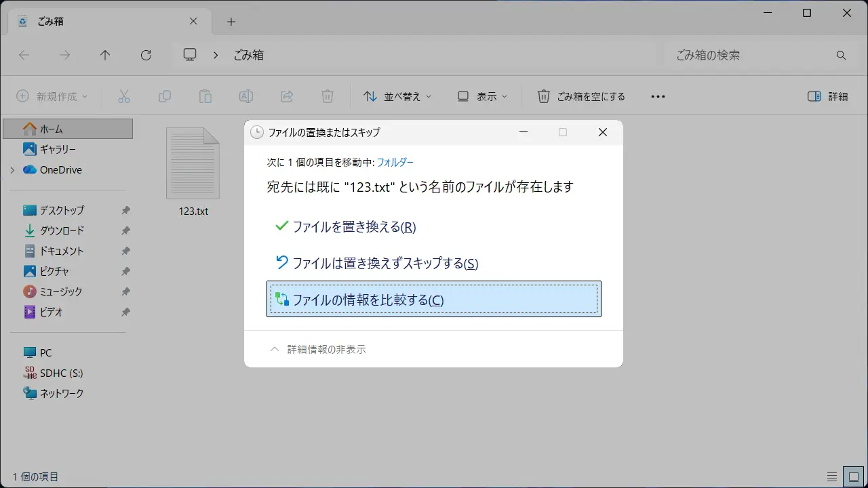Go up one folder level
The height and width of the screenshot is (488, 868).
point(105,56)
